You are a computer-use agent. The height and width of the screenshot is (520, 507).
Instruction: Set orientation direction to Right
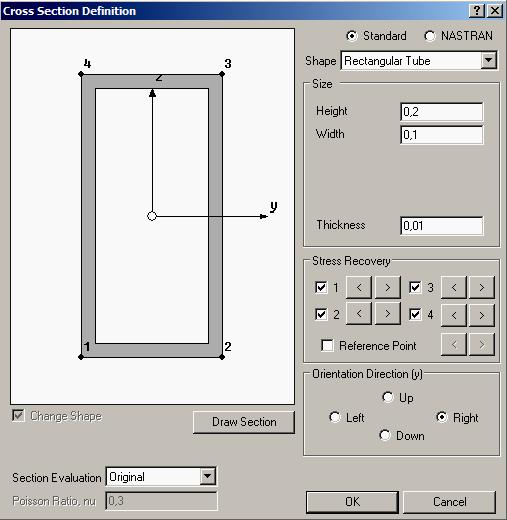(442, 417)
